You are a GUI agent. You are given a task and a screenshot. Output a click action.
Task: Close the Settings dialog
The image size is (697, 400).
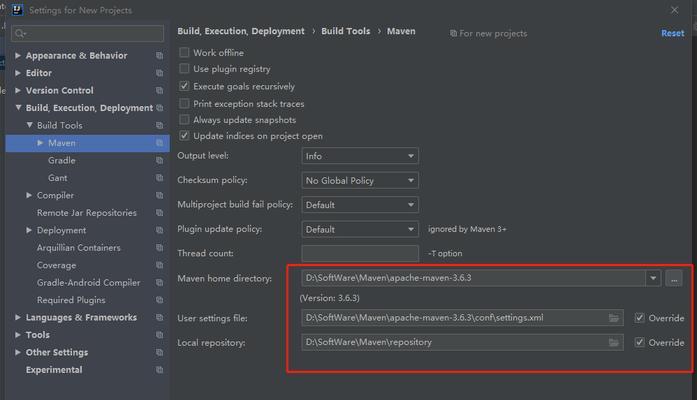point(674,10)
